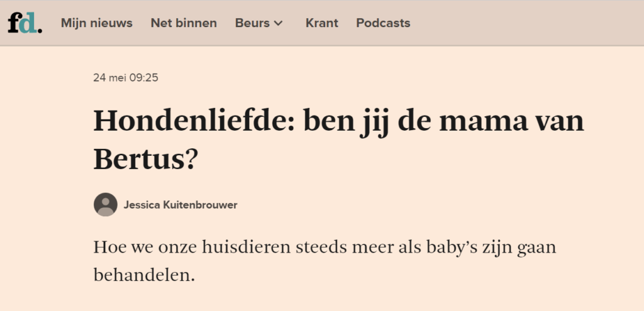Screen dimensions: 644x311
Task: Open the fd logo homepage link
Action: [25, 23]
